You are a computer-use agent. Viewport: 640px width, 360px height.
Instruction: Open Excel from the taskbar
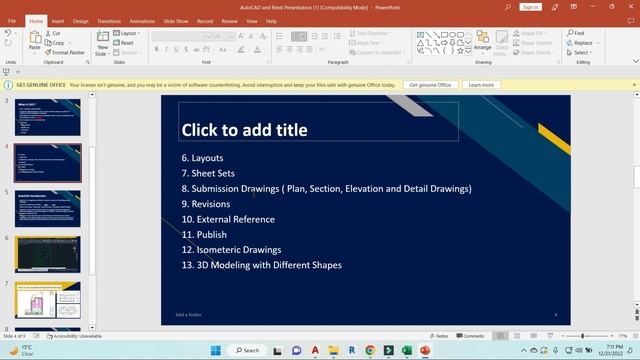407,350
